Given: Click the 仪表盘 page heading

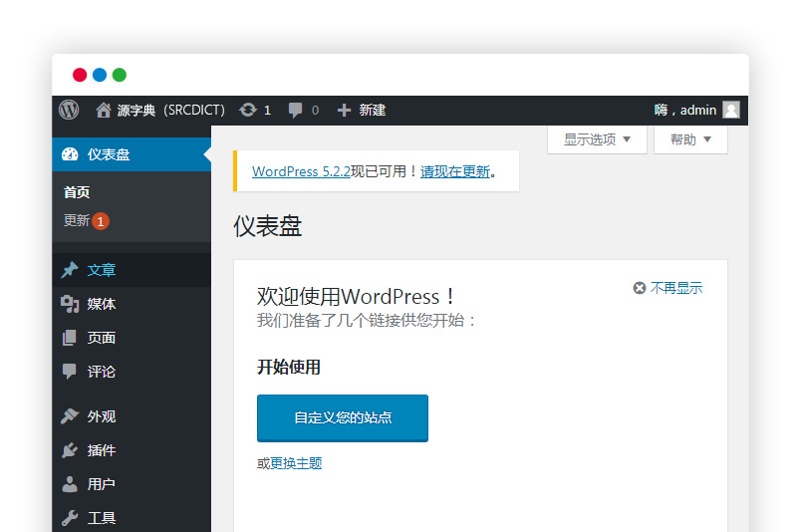Looking at the screenshot, I should (268, 226).
